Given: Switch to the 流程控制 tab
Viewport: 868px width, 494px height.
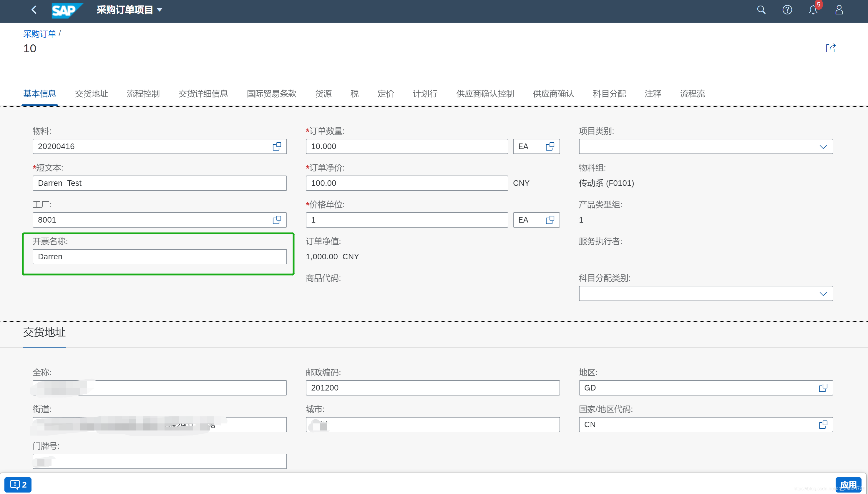Looking at the screenshot, I should [143, 94].
